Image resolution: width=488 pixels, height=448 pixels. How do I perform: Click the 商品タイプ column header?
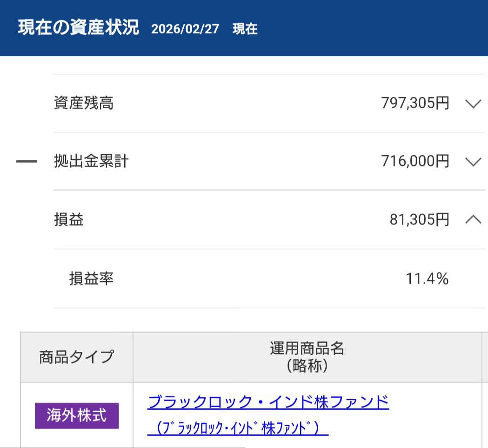(x=77, y=357)
